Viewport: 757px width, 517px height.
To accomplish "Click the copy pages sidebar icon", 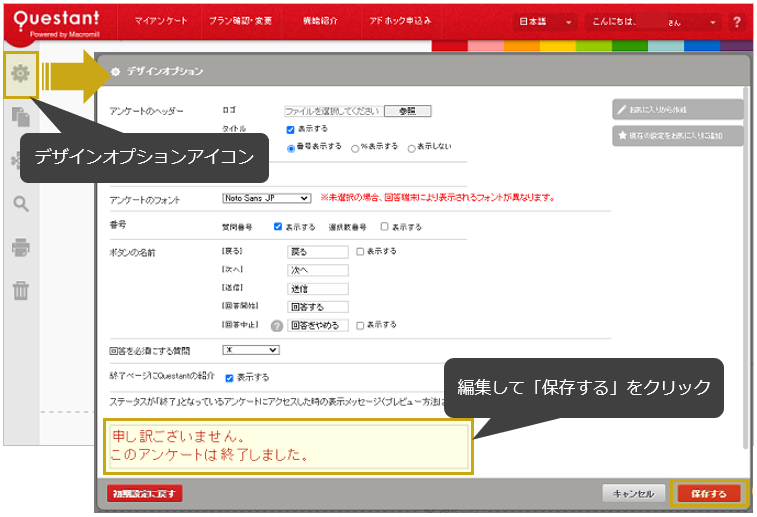I will coord(20,116).
